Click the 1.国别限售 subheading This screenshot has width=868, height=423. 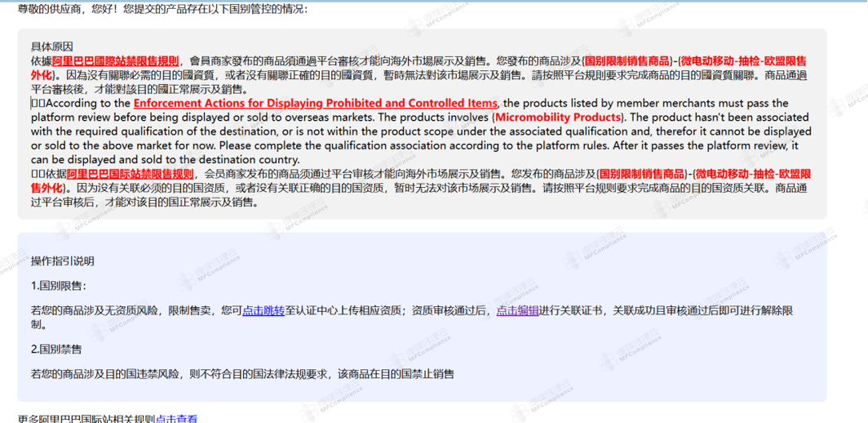pyautogui.click(x=59, y=286)
